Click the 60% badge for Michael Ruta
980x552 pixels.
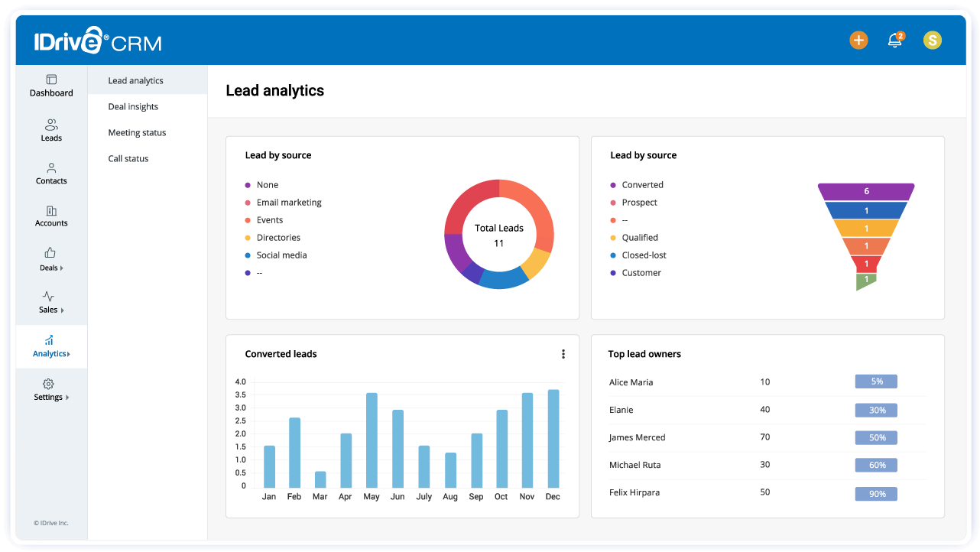click(876, 465)
